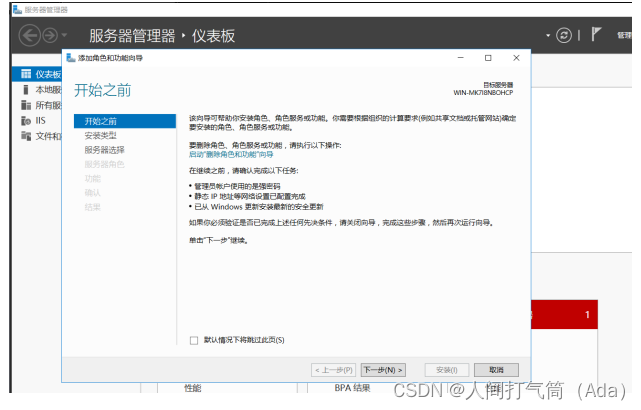Click the 下一步(N) button
This screenshot has width=641, height=410.
[x=383, y=369]
